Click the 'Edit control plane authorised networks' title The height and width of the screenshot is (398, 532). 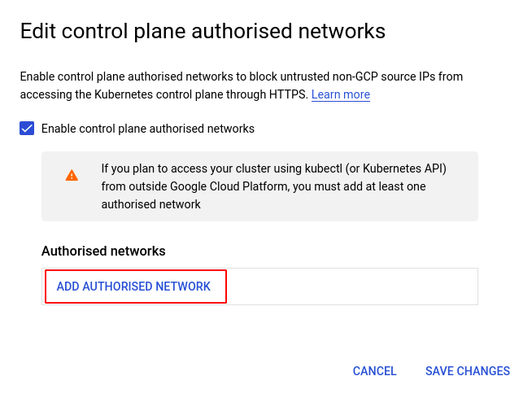click(202, 32)
